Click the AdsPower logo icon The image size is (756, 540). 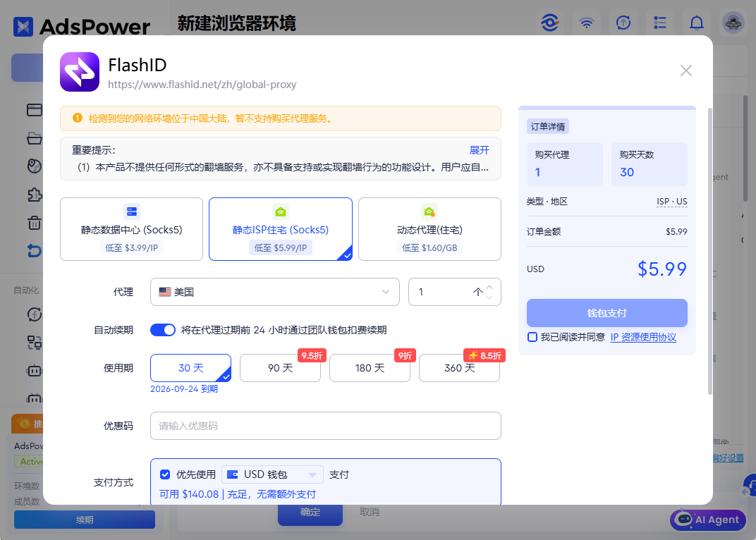coord(23,27)
